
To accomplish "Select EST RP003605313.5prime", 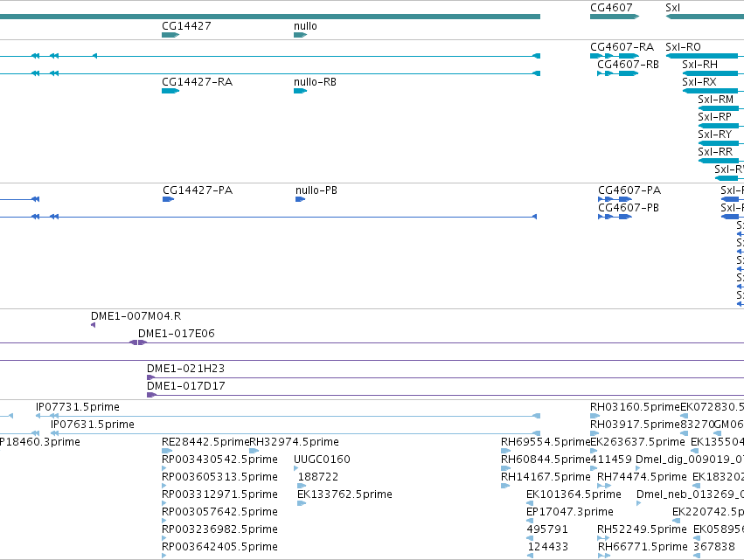I will tap(219, 478).
